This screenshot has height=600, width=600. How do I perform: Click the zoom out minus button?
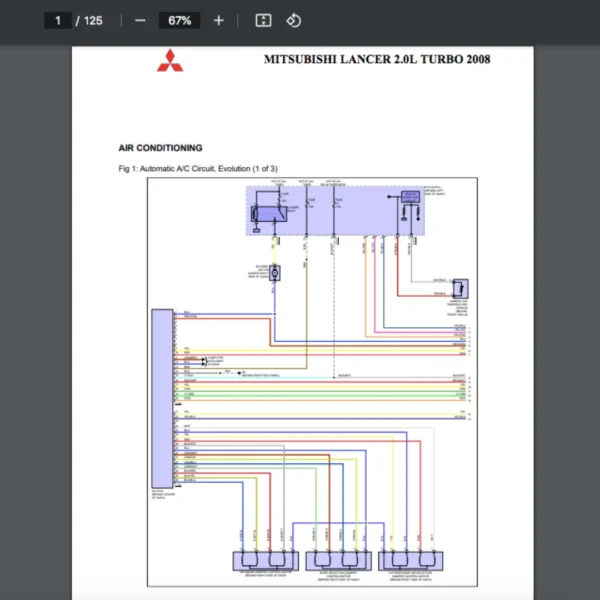point(140,20)
